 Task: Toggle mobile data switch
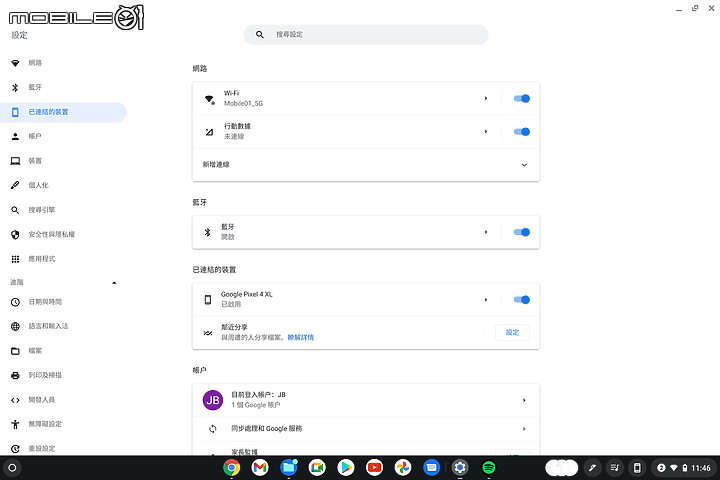point(522,132)
